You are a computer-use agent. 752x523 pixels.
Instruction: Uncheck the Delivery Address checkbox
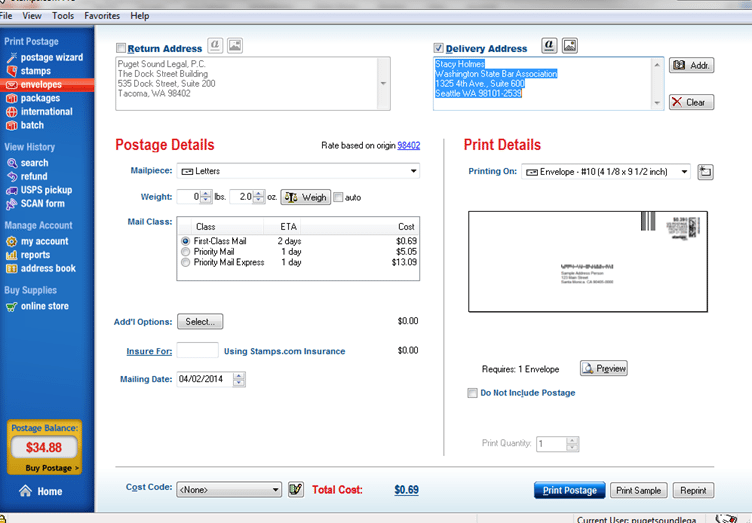[438, 48]
